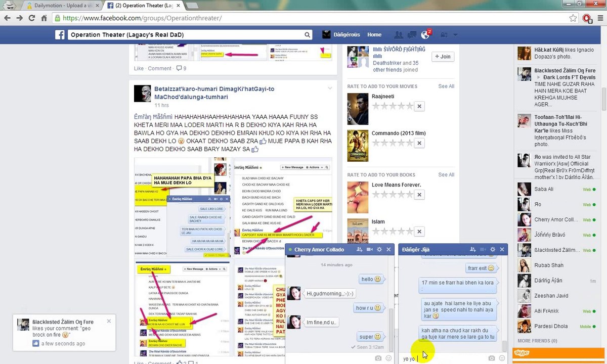
Task: Click the browser forward arrow
Action: pos(19,18)
